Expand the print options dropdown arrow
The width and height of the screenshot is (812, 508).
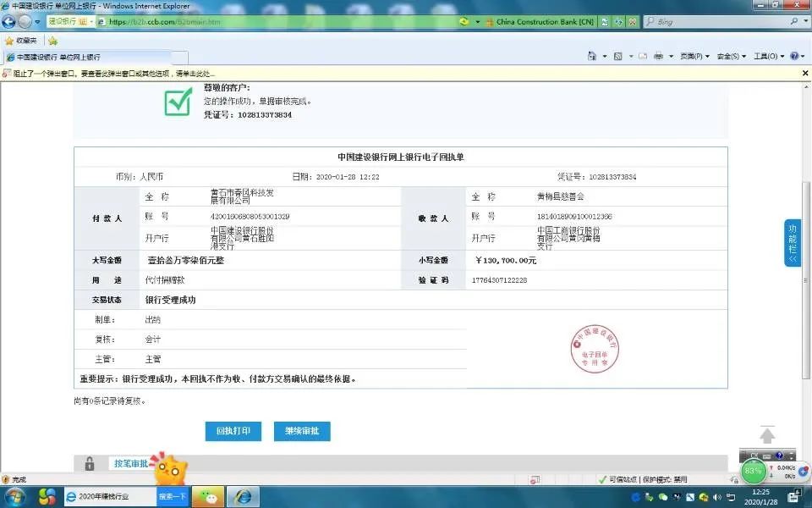coord(671,56)
